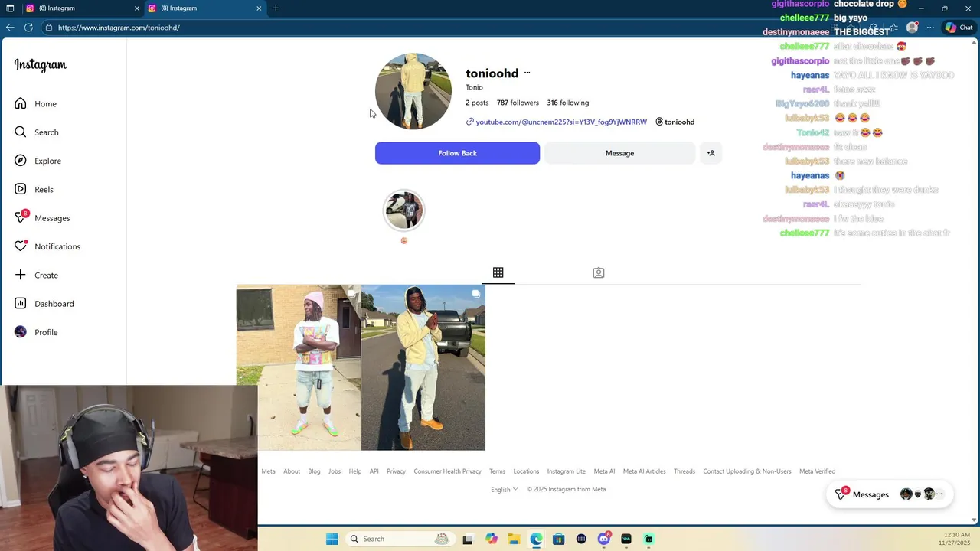
Task: Click the Message button
Action: pos(619,153)
